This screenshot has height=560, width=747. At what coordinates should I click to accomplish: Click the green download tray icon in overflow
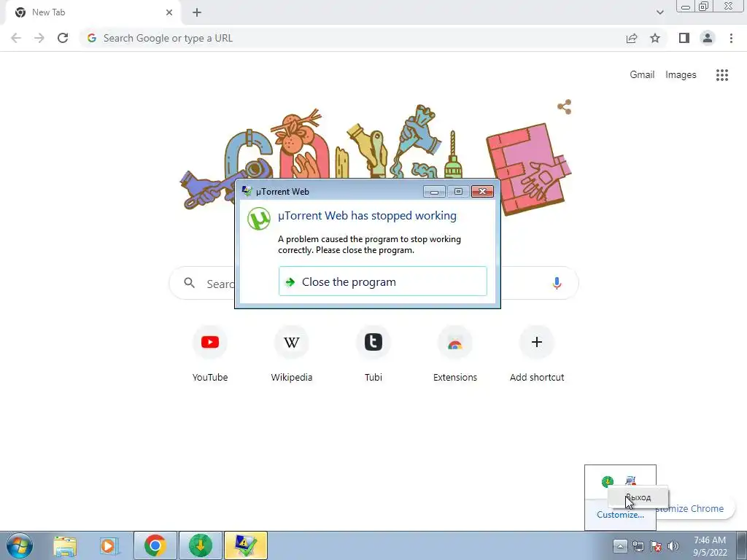(607, 481)
